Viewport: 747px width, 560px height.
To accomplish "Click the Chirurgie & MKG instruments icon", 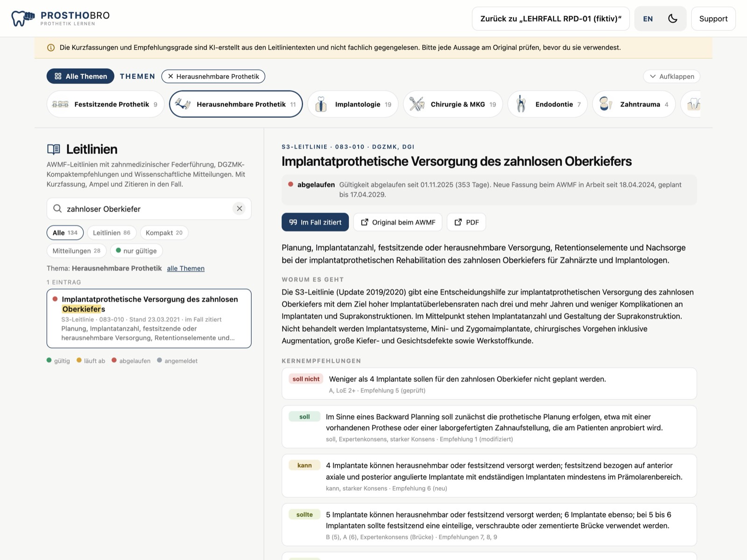I will click(x=416, y=104).
